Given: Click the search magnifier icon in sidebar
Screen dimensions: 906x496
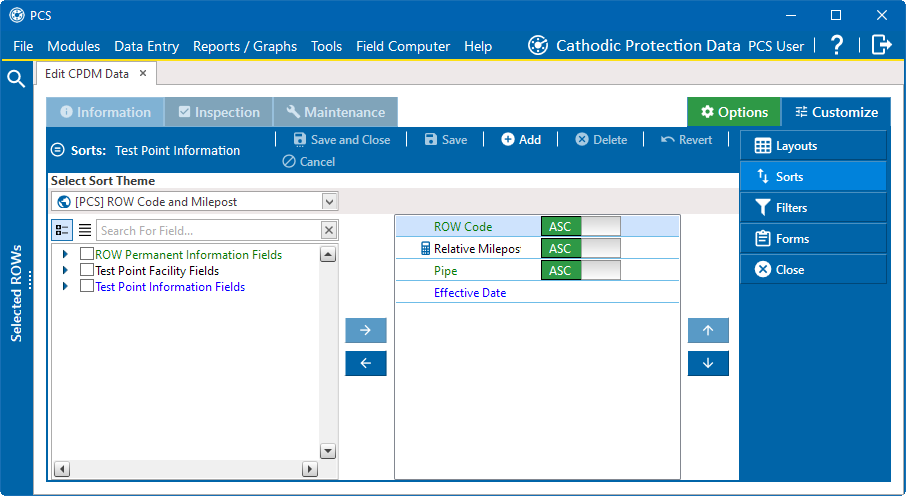Looking at the screenshot, I should tap(16, 79).
